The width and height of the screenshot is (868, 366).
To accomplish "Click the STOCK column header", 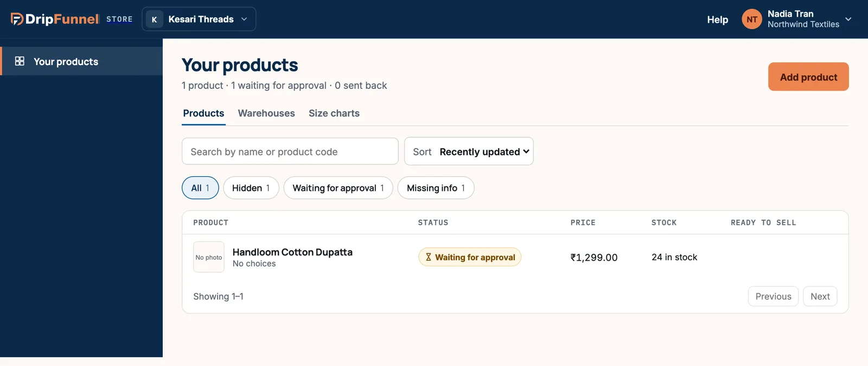I will (x=664, y=223).
